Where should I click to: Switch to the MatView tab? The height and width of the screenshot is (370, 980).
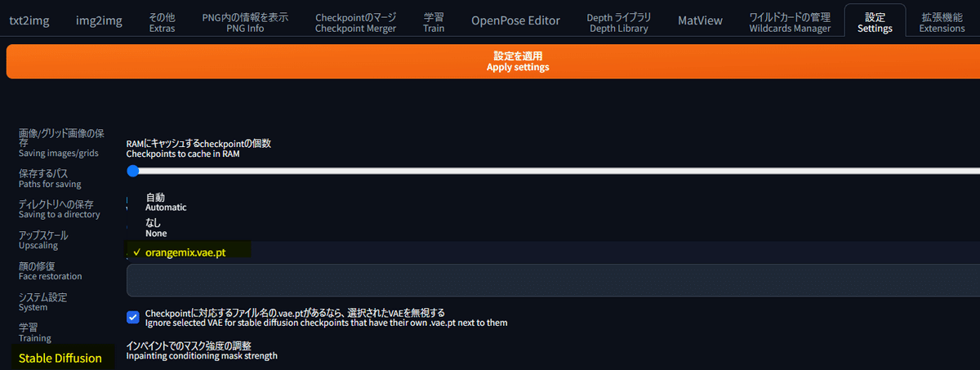[700, 21]
